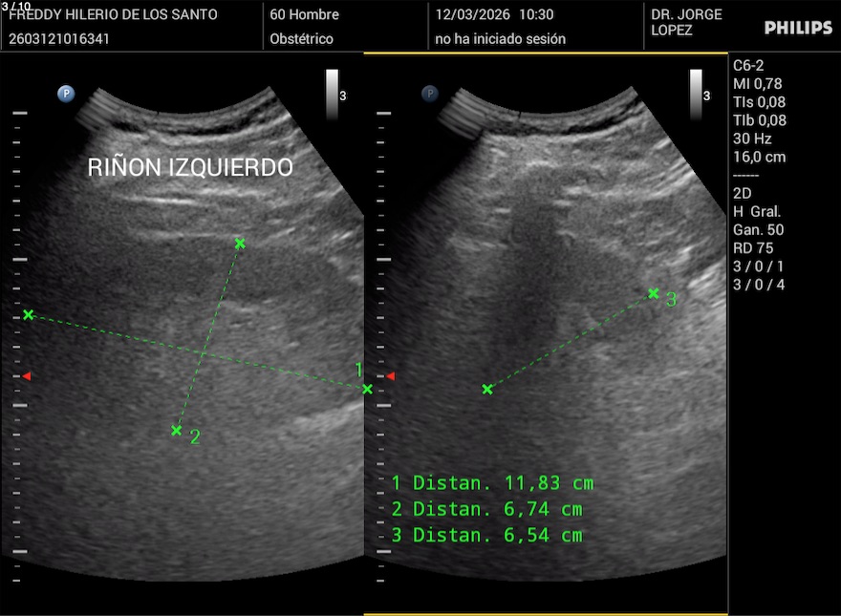Click the C6-2 transducer label

(x=748, y=66)
